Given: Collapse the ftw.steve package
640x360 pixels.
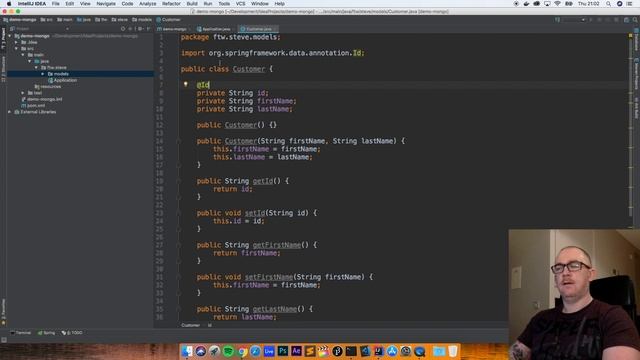Looking at the screenshot, I should tap(36, 67).
